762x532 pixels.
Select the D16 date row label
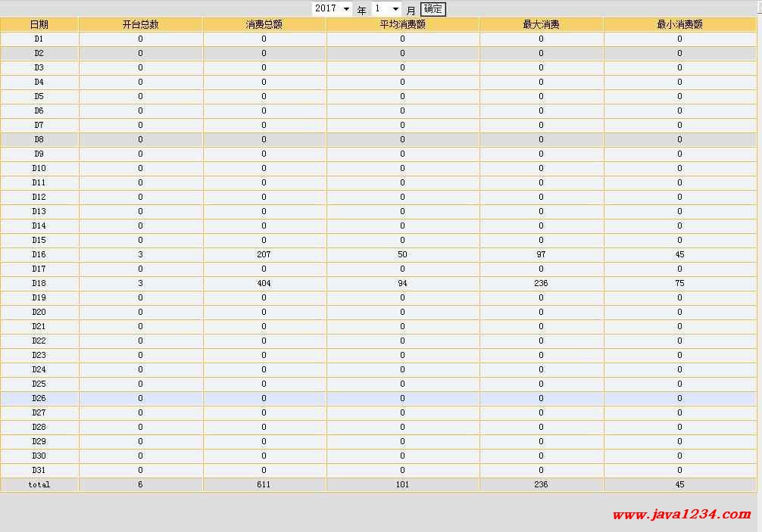[x=39, y=254]
